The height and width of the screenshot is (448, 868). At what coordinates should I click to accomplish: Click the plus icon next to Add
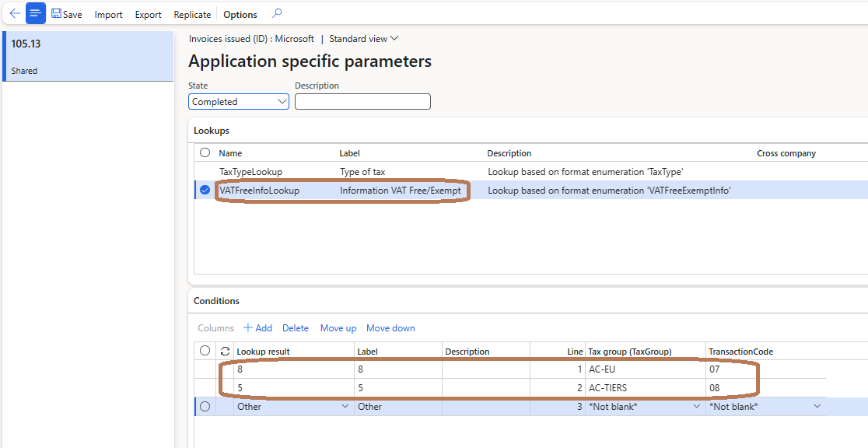250,327
